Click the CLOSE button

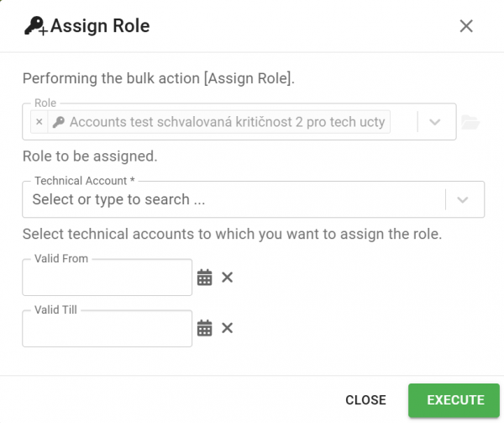[x=365, y=400]
